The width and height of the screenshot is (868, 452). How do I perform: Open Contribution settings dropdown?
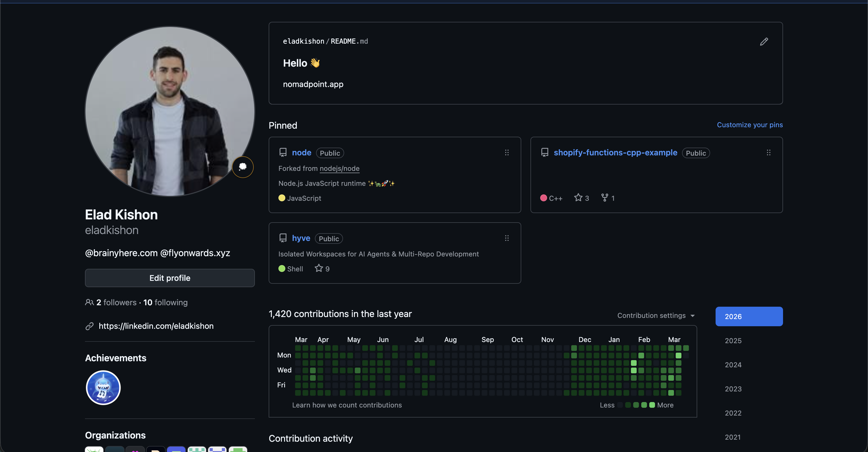[655, 316]
